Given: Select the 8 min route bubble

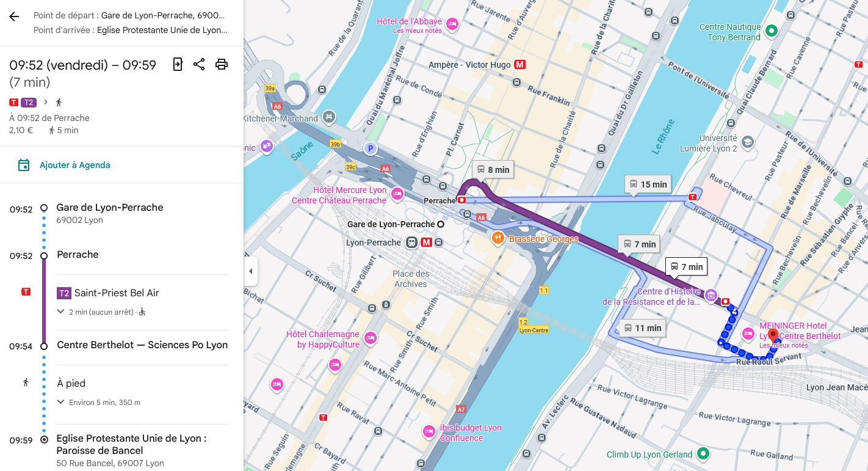Looking at the screenshot, I should [x=492, y=170].
